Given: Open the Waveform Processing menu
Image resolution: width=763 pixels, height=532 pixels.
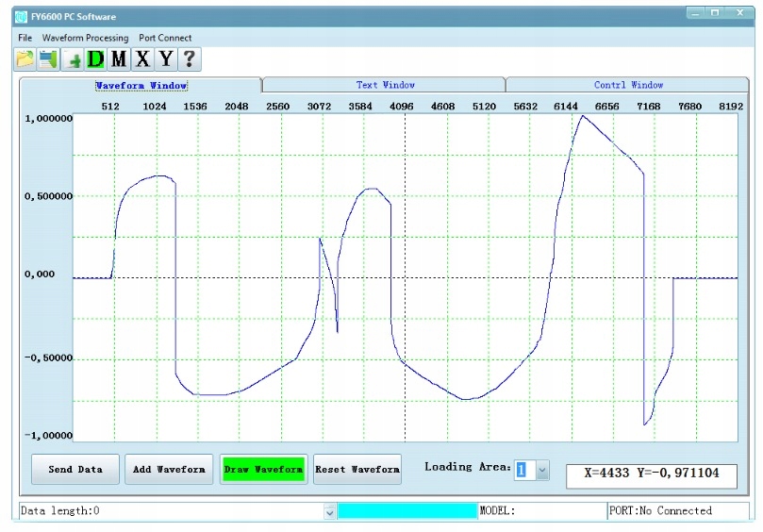Looking at the screenshot, I should click(x=85, y=38).
